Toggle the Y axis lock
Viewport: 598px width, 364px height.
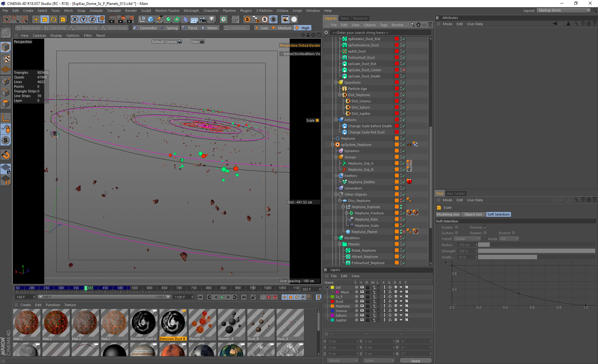click(83, 19)
